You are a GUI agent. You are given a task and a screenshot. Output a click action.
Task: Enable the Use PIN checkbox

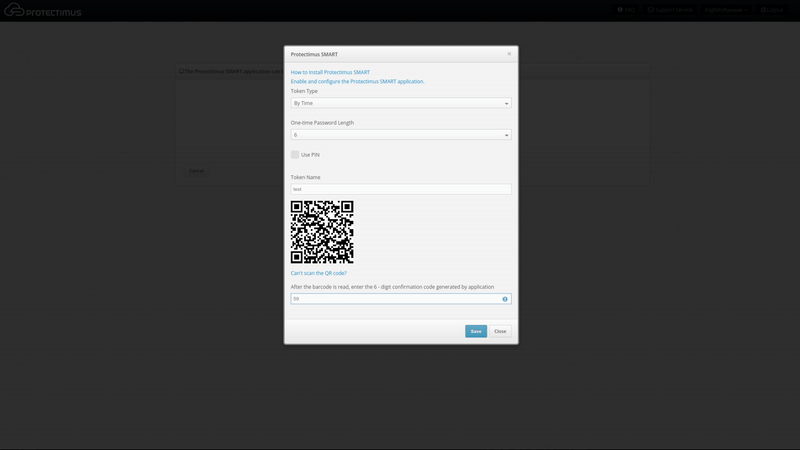295,155
